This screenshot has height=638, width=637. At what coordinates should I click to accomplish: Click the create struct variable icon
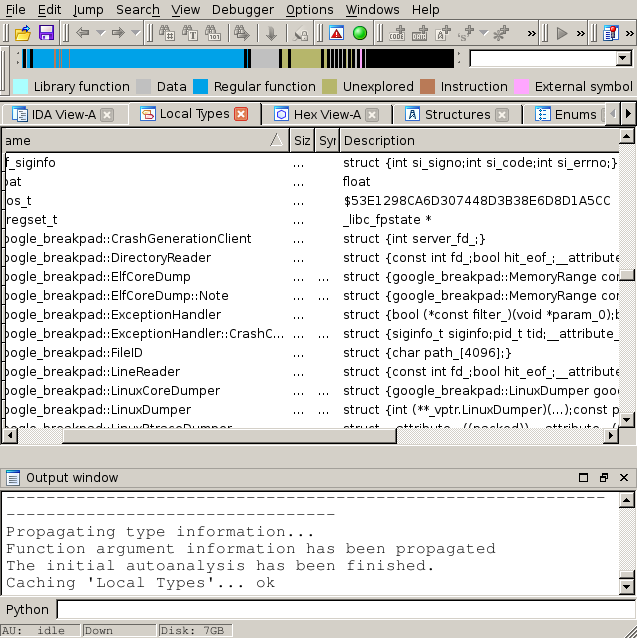point(466,33)
